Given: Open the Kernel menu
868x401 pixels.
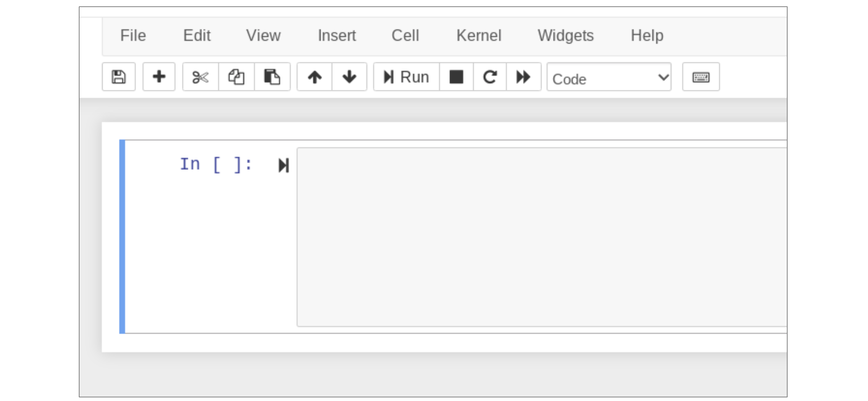Looking at the screenshot, I should pyautogui.click(x=478, y=36).
